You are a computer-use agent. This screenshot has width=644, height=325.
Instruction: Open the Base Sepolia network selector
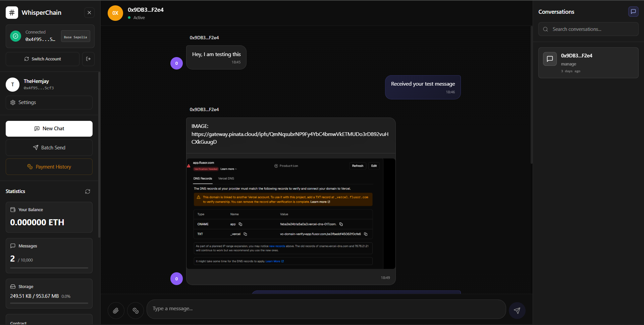[x=75, y=36]
